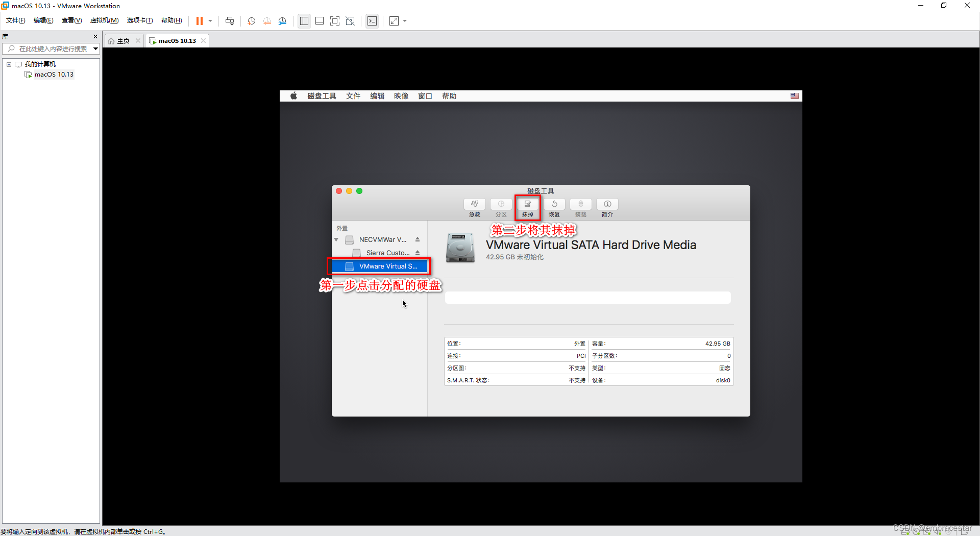Toggle the VMware library sidebar view icon

pos(304,21)
